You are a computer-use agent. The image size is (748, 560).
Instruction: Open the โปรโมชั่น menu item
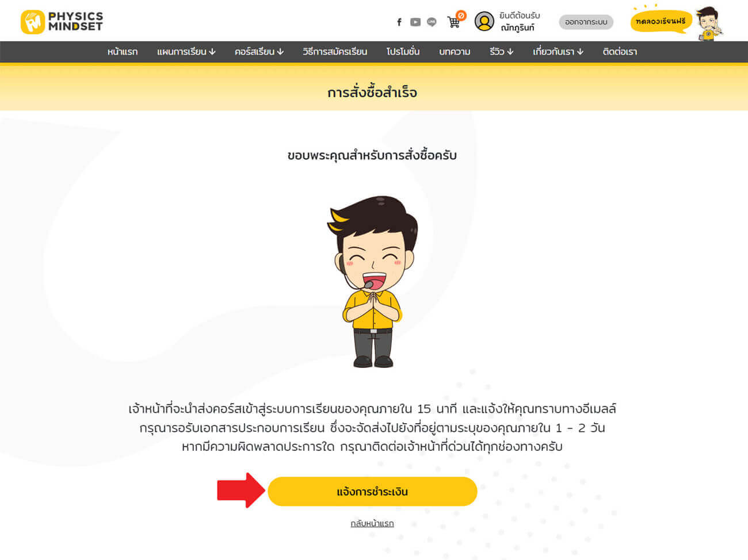point(403,52)
